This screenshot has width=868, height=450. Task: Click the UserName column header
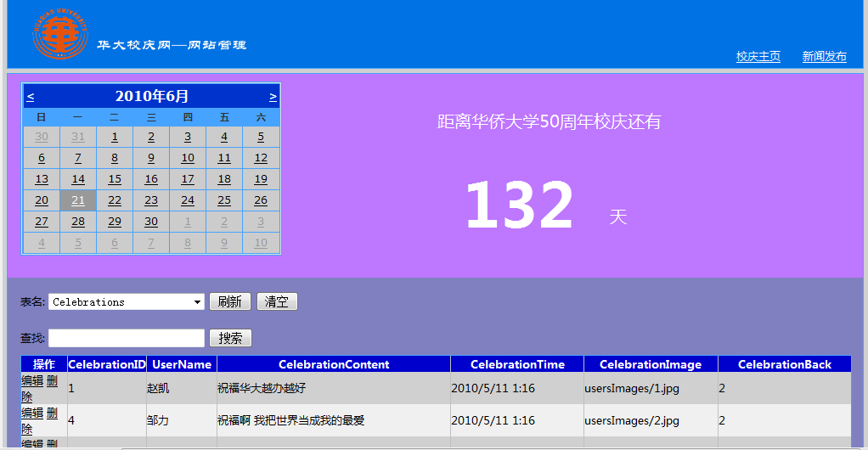click(x=182, y=364)
